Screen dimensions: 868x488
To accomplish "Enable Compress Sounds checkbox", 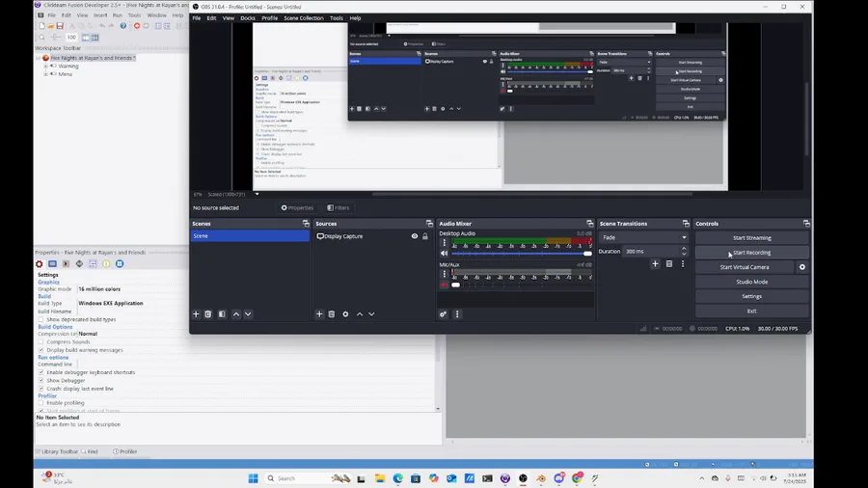I will coord(41,342).
